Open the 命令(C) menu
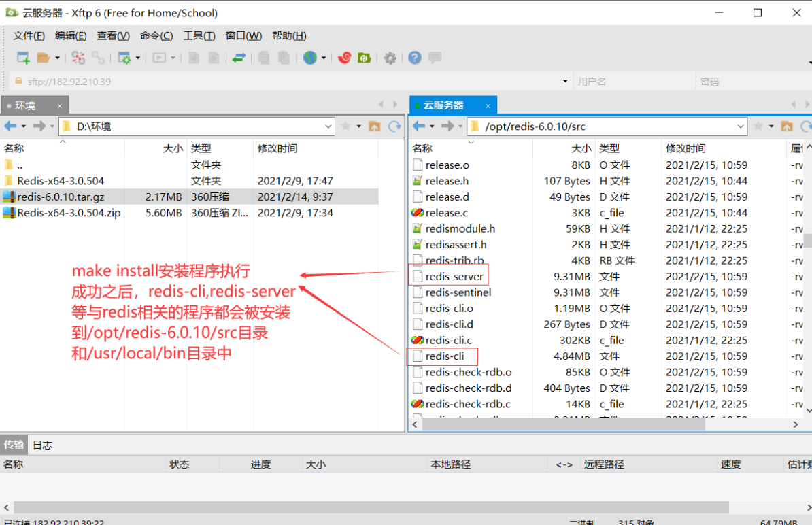The height and width of the screenshot is (525, 812). [156, 36]
